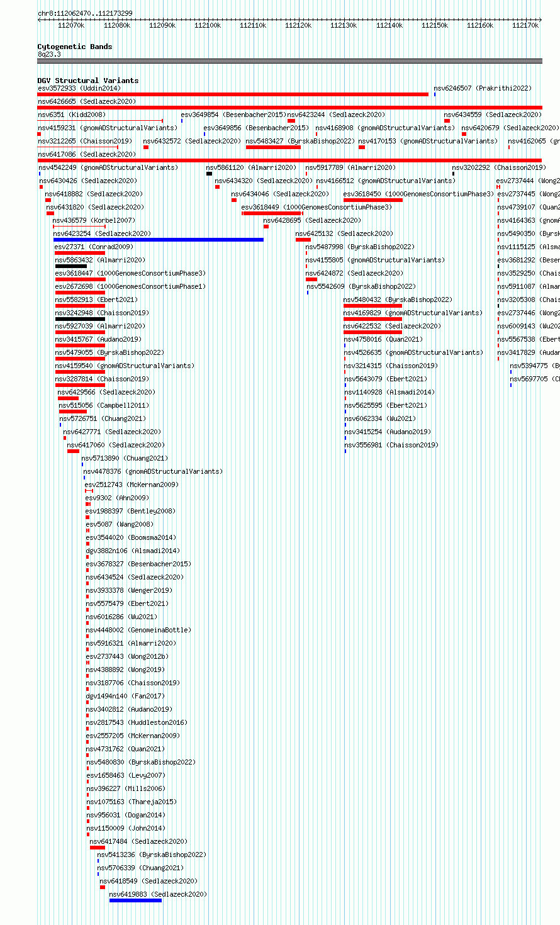The image size is (560, 925).
Task: Click the nsv6423254 (Sedlazeck2020) label
Action: [x=103, y=233]
